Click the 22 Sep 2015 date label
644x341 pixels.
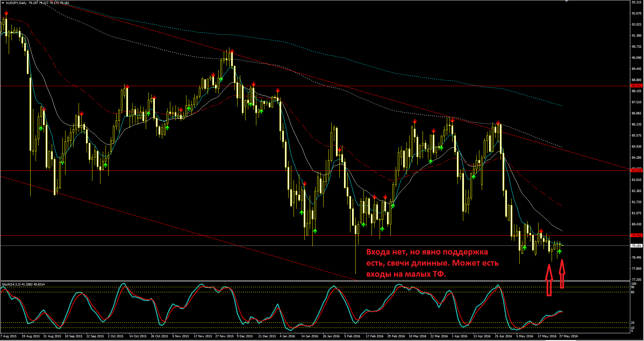click(x=95, y=336)
